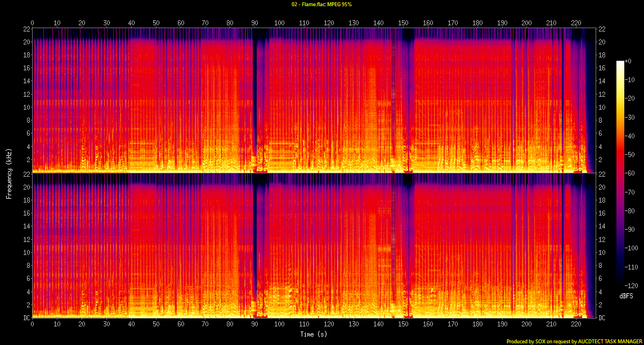Click the lower channel's left-axis DC label
Image resolution: width=644 pixels, height=345 pixels.
pos(26,318)
